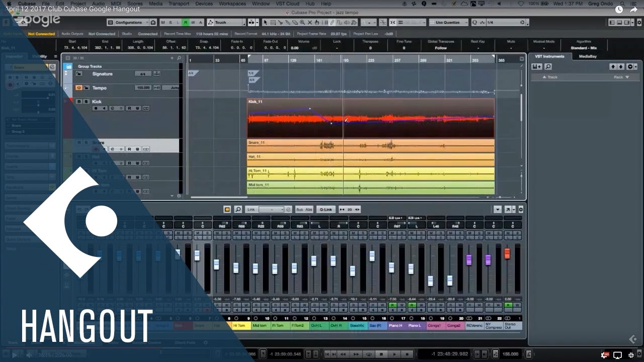Mute the Kick track
Image resolution: width=644 pixels, height=362 pixels.
click(x=79, y=102)
